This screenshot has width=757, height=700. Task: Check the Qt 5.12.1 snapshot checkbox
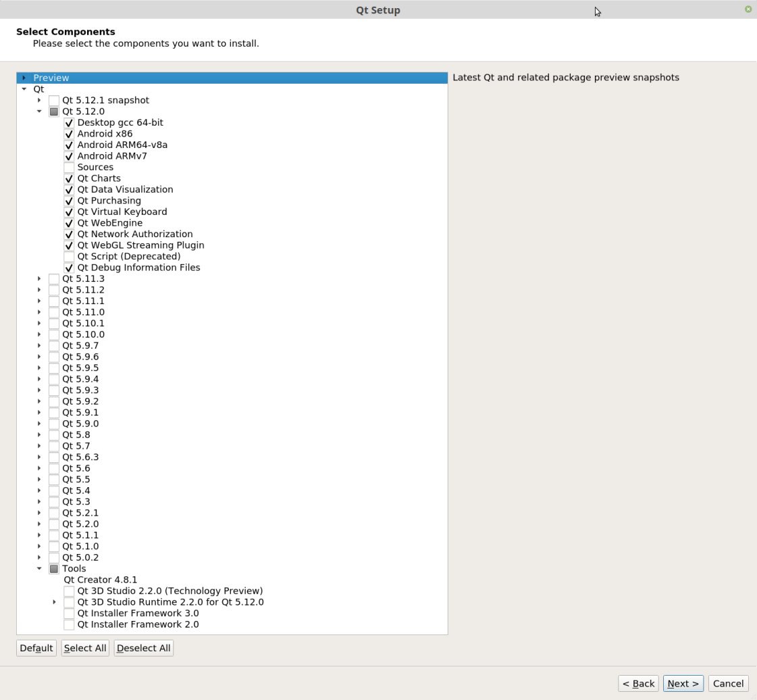54,101
